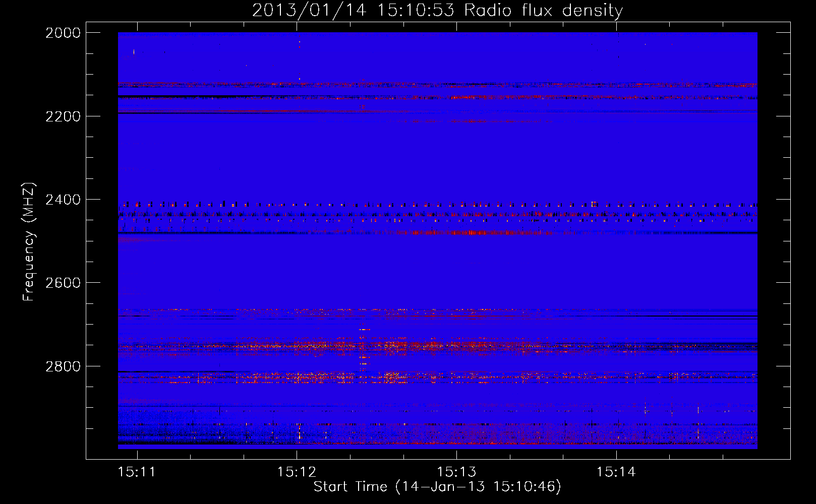Click the 15:13 time axis label
The width and height of the screenshot is (816, 504).
(x=456, y=472)
